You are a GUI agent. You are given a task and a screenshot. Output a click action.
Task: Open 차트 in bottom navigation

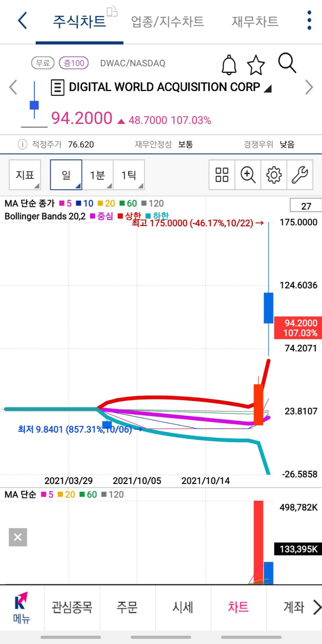tap(238, 608)
